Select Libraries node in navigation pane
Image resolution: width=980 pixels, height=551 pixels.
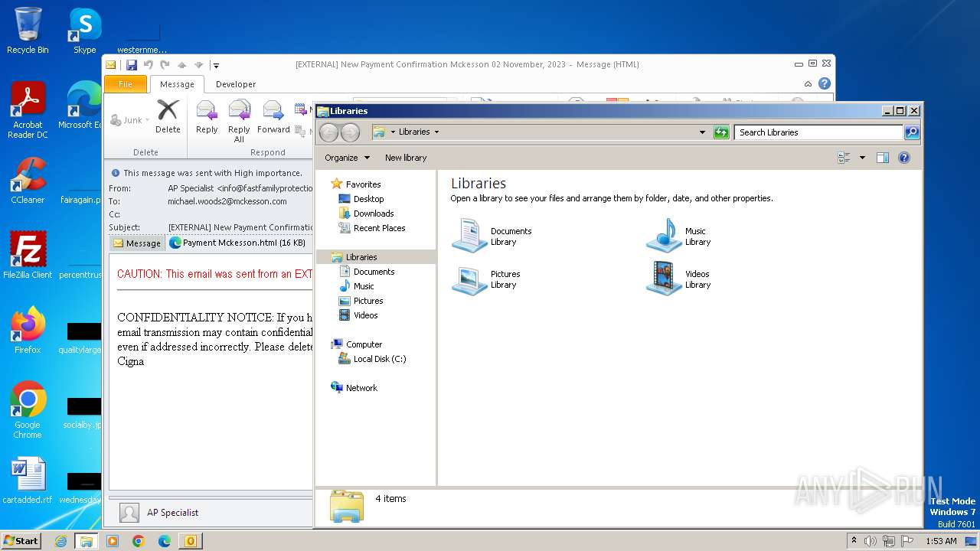375,257
